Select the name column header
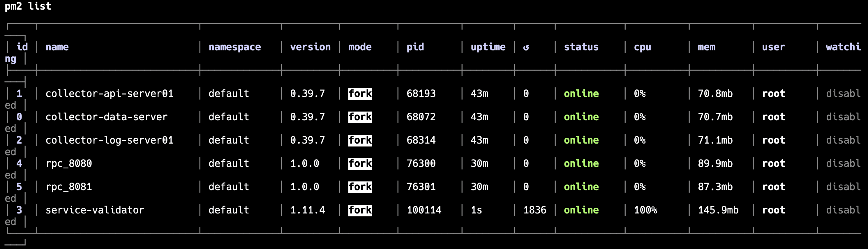 click(57, 47)
